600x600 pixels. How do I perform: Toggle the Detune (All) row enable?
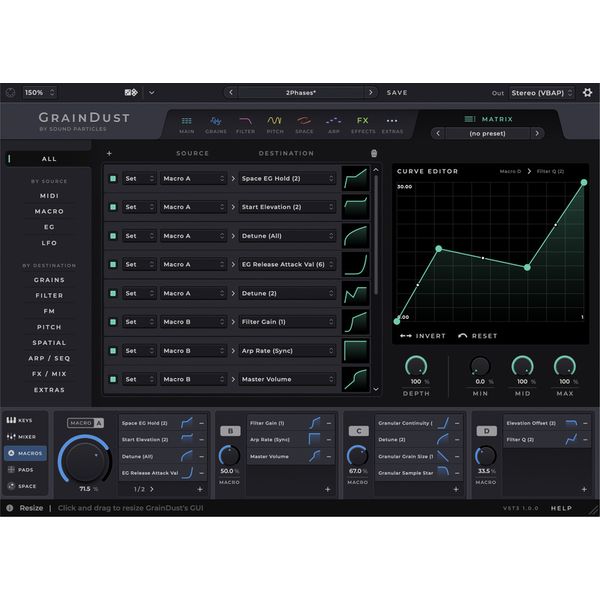tap(113, 236)
